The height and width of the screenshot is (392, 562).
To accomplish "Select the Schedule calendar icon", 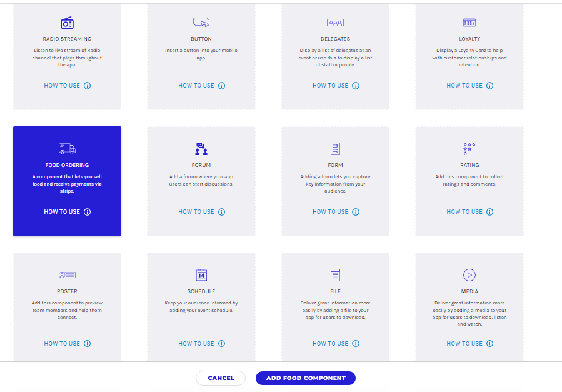I will click(x=201, y=275).
